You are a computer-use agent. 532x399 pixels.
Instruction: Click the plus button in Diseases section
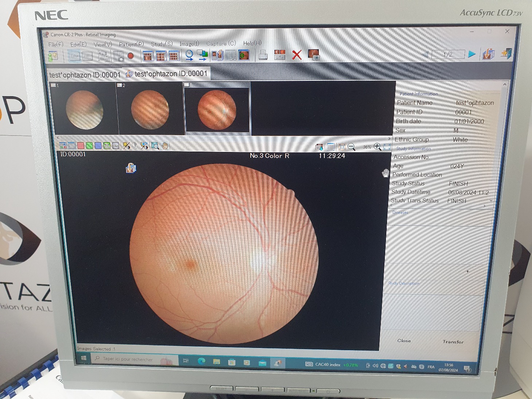[x=468, y=271]
